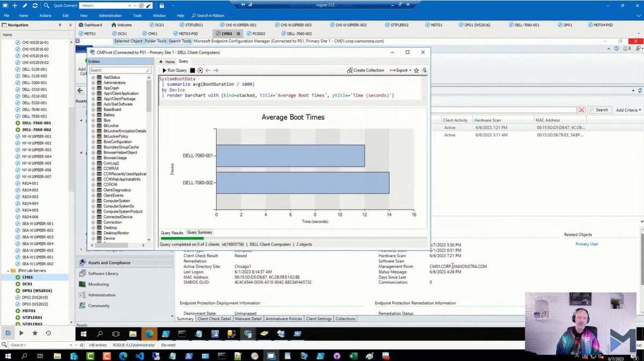Open the Client Check Detail tab
The height and width of the screenshot is (361, 644).
[214, 319]
